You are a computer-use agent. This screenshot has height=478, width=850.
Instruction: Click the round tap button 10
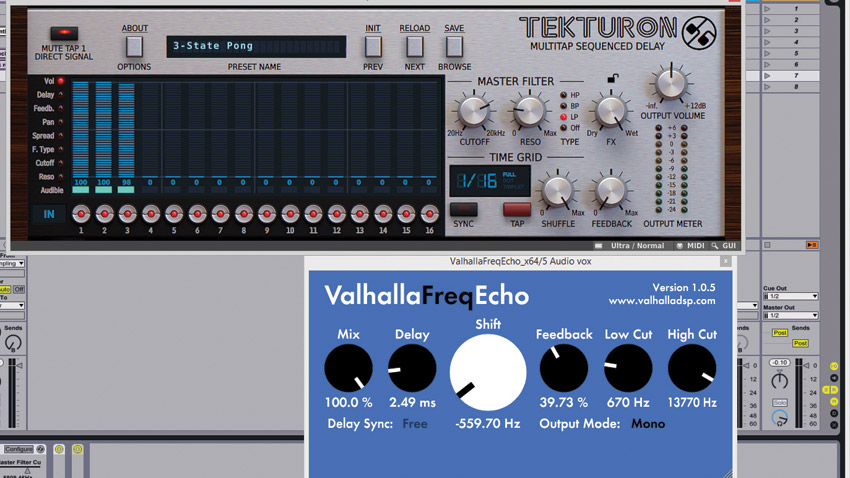pyautogui.click(x=290, y=214)
